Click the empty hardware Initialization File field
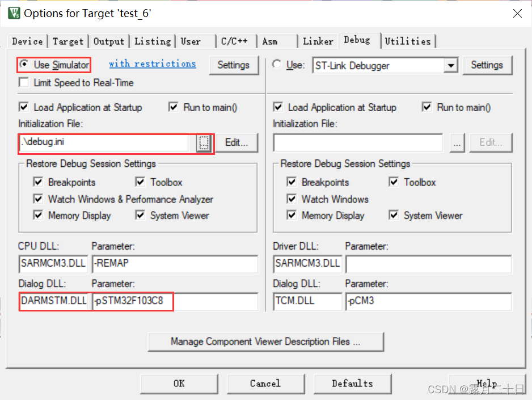 [358, 143]
